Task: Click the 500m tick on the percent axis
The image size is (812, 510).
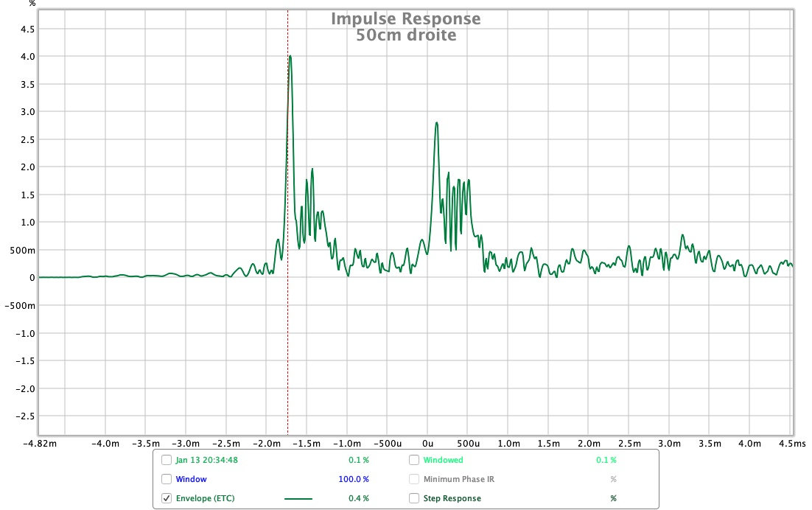Action: coord(23,250)
